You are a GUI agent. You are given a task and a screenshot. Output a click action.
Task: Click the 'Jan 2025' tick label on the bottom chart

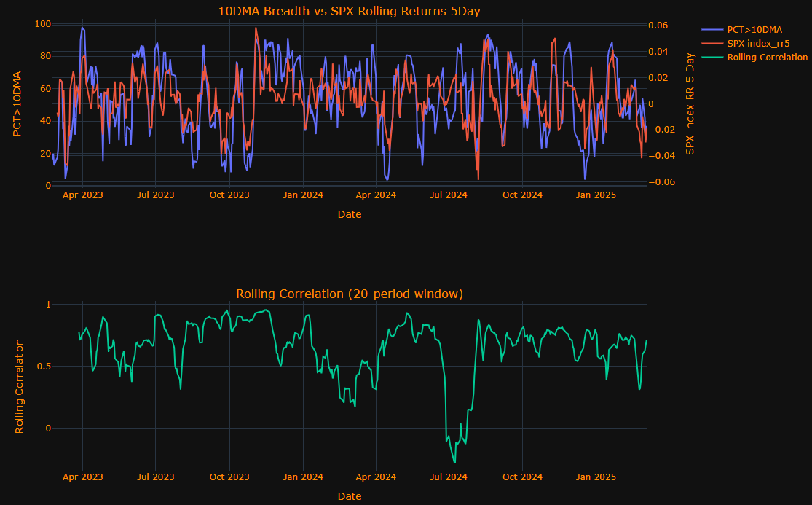pos(596,477)
